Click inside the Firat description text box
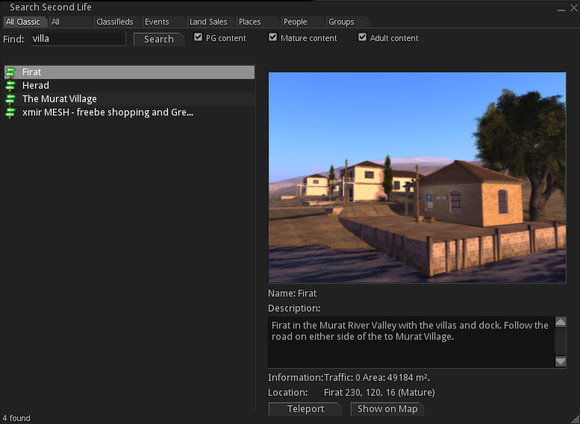Viewport: 580px width, 424px height. click(411, 342)
